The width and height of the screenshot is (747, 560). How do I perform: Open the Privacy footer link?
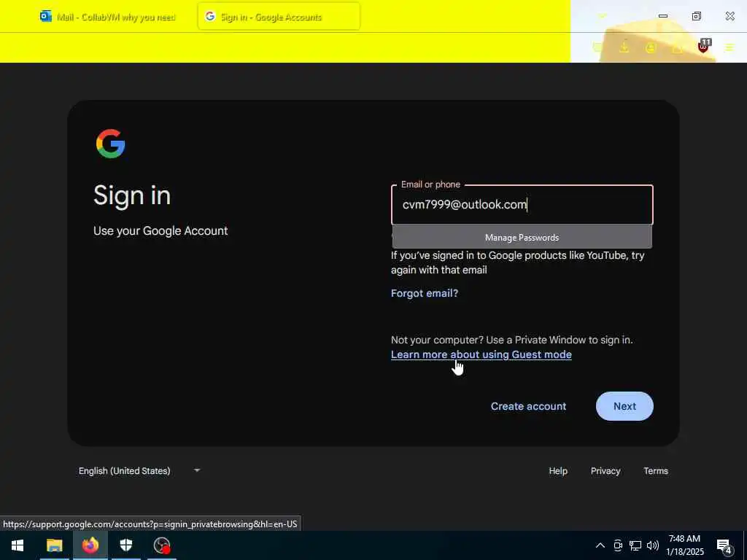pyautogui.click(x=605, y=470)
